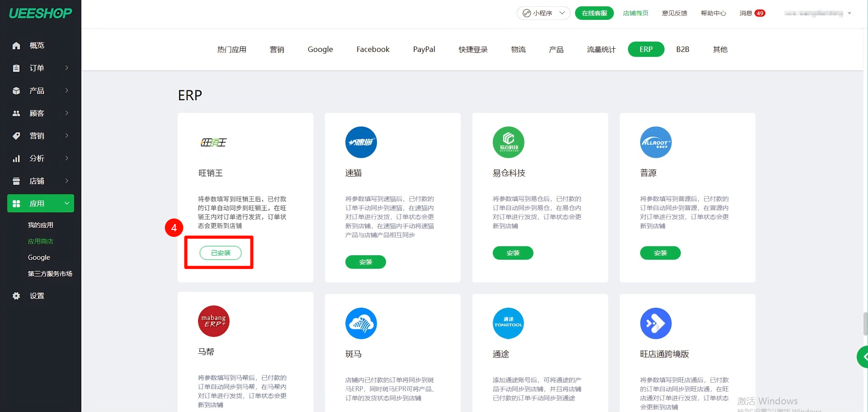Open the 小程序 dropdown selector
868x412 pixels.
(543, 13)
